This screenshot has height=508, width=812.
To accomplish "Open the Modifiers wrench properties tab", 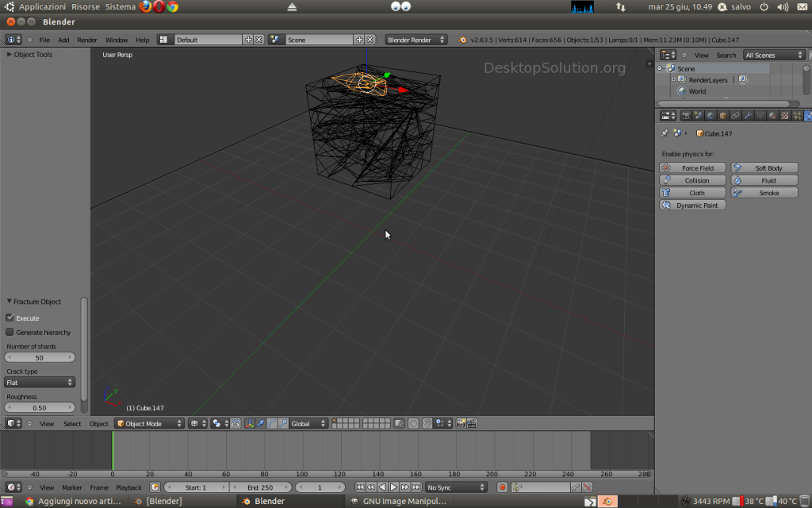I will [748, 116].
